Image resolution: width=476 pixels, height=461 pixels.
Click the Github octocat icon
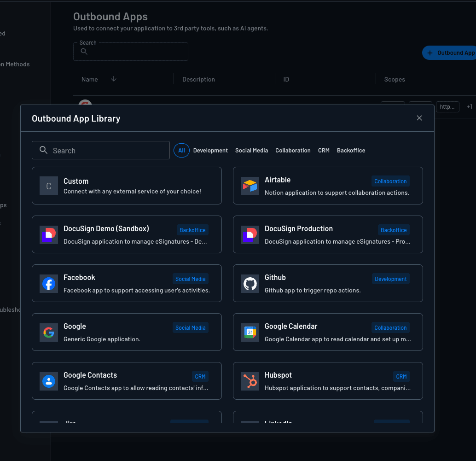pos(250,284)
